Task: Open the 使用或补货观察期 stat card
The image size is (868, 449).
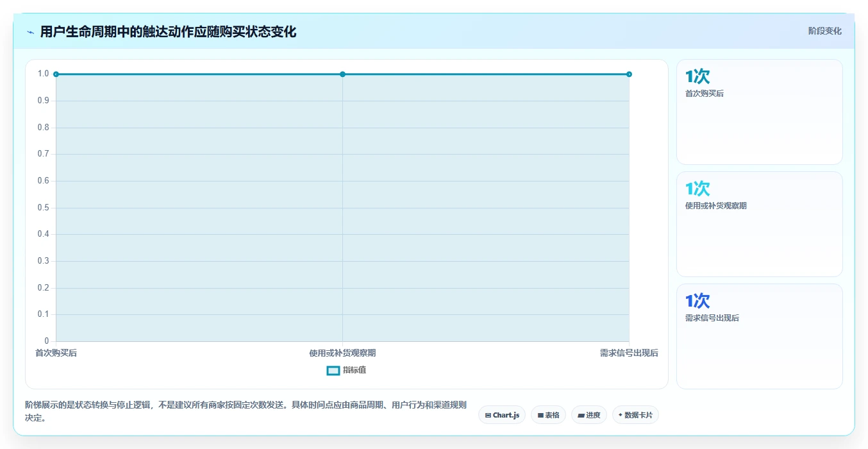Action: click(x=759, y=224)
